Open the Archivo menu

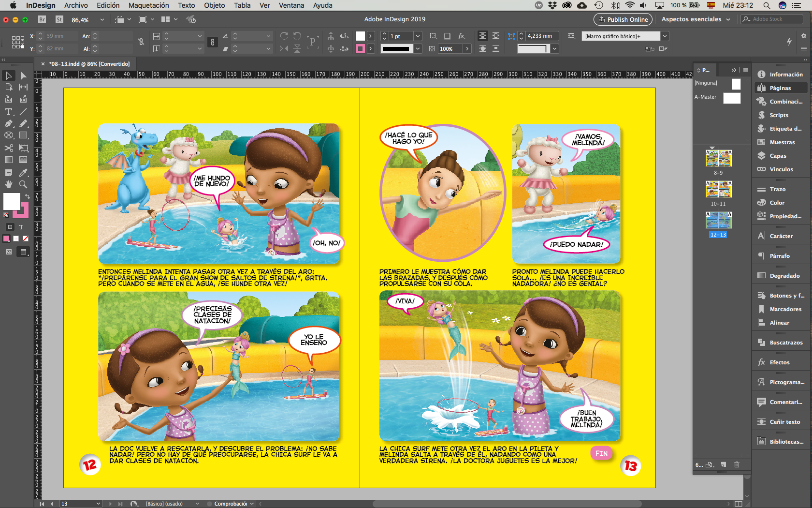pyautogui.click(x=76, y=5)
